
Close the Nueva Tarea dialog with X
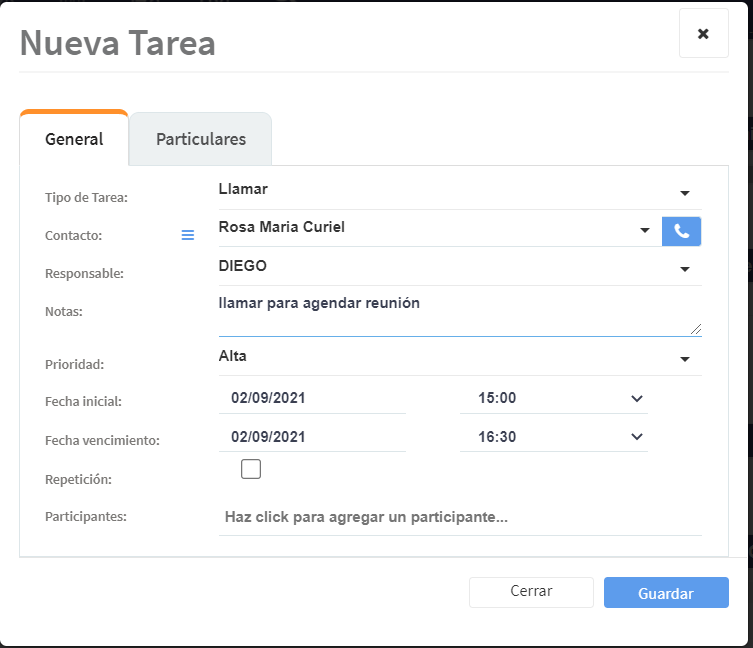[703, 34]
